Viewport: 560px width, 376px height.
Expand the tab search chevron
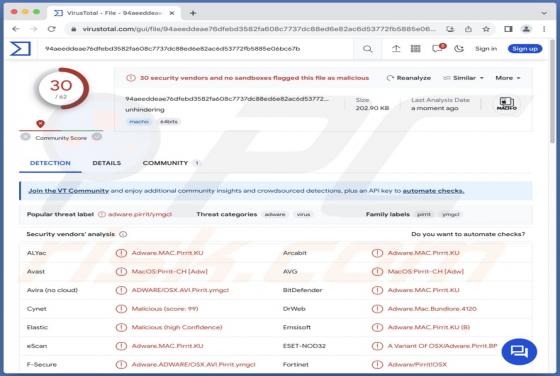coord(544,13)
